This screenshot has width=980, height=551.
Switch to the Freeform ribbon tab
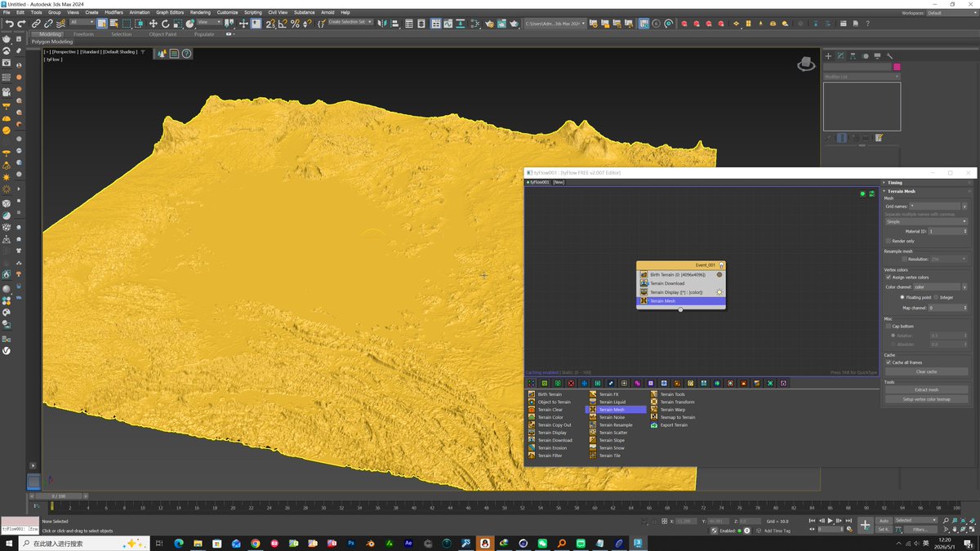pos(83,34)
